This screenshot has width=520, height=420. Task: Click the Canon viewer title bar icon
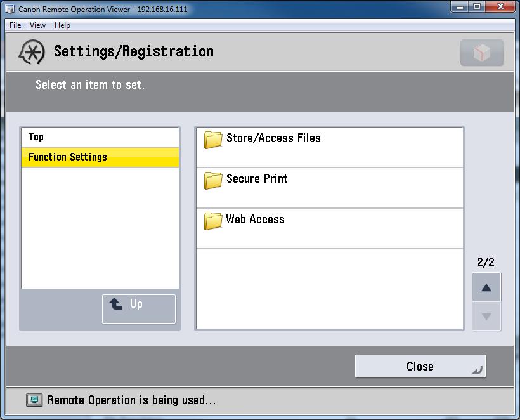click(10, 10)
